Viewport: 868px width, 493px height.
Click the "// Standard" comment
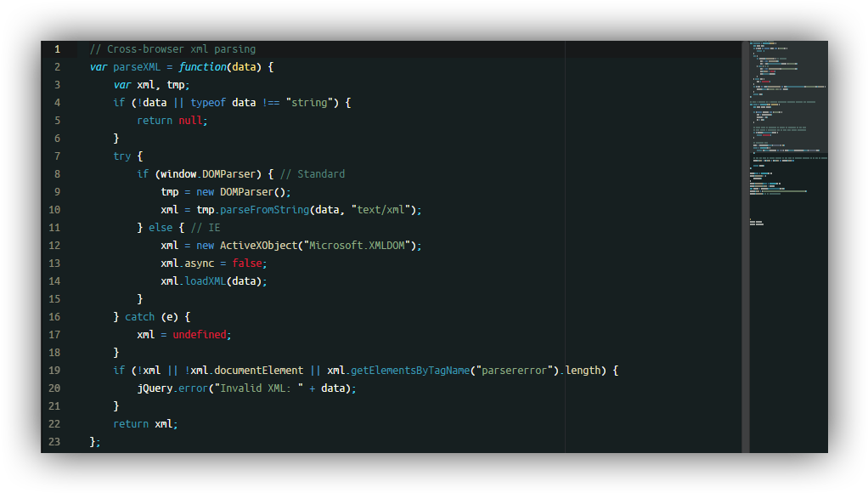312,174
